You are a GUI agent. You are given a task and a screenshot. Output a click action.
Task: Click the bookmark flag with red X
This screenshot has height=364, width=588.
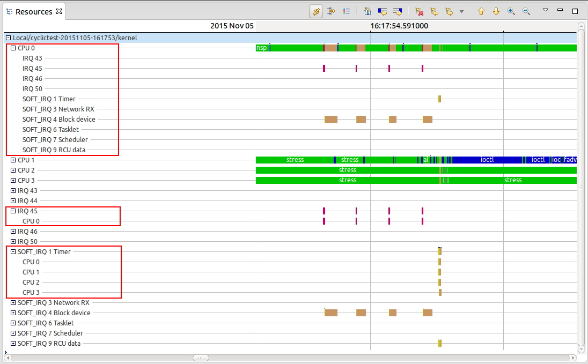point(420,11)
